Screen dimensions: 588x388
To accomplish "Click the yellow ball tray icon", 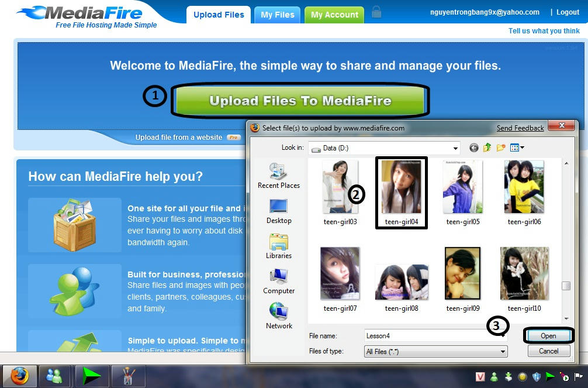I will (x=522, y=377).
